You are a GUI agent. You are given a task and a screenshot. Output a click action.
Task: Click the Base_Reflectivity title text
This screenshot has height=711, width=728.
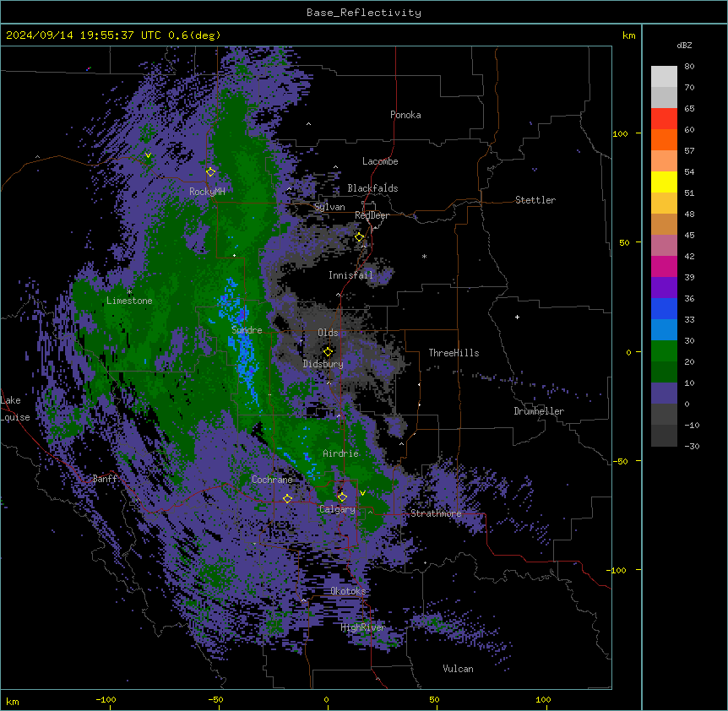[x=364, y=13]
